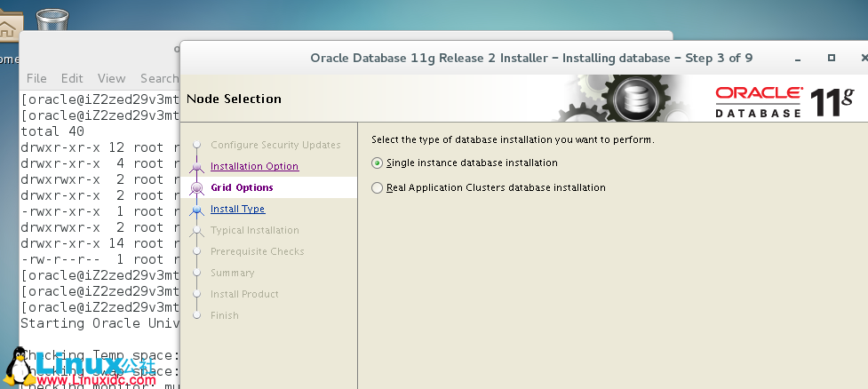This screenshot has width=868, height=389.
Task: Open the Install Type step link
Action: (237, 209)
